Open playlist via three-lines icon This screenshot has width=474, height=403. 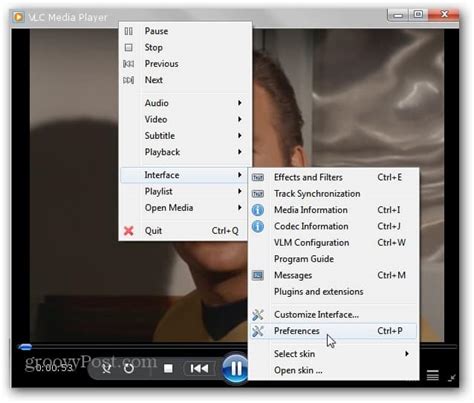tap(433, 375)
